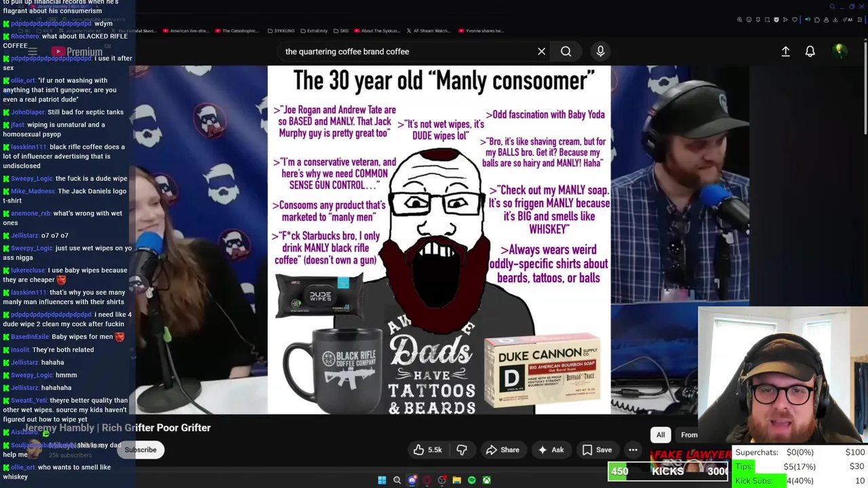Click chat user BasedInExile's name
The width and height of the screenshot is (868, 488).
pyautogui.click(x=30, y=337)
